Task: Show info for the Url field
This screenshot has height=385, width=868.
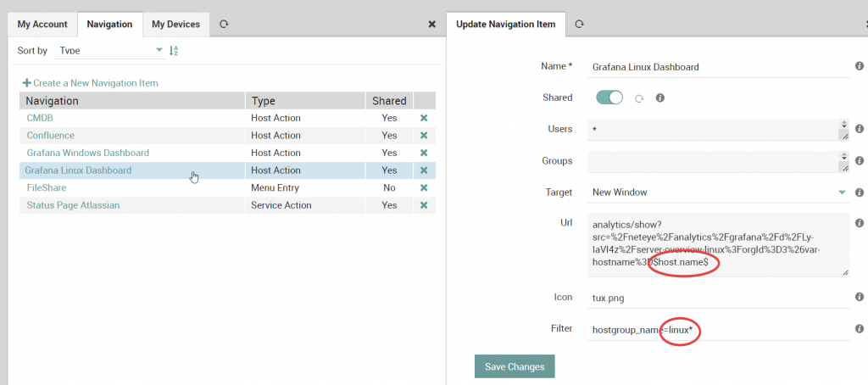Action: pyautogui.click(x=860, y=223)
